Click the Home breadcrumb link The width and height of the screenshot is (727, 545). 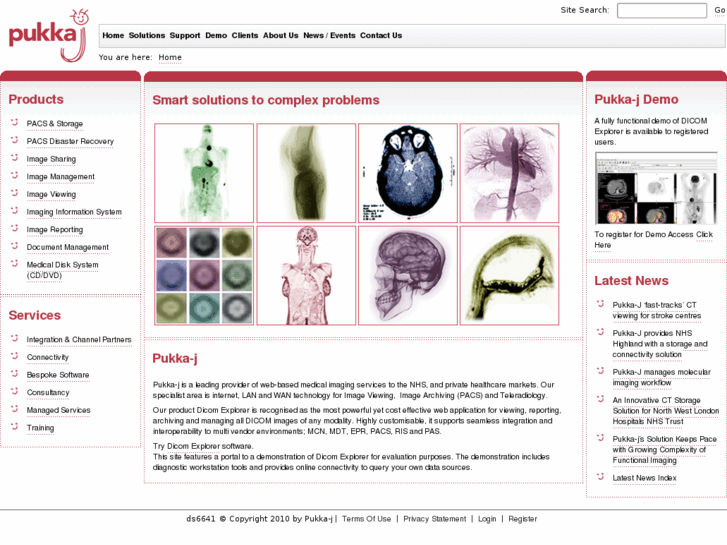(x=170, y=58)
